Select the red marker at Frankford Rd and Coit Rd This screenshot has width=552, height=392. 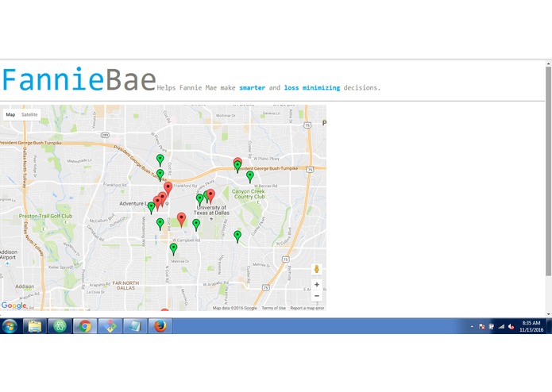point(168,188)
